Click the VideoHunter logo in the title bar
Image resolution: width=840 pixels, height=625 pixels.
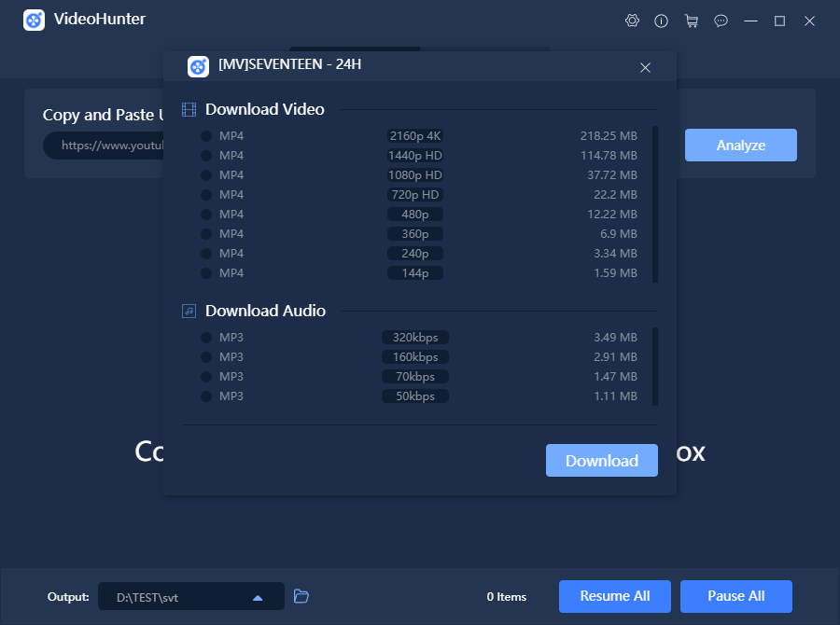click(34, 20)
